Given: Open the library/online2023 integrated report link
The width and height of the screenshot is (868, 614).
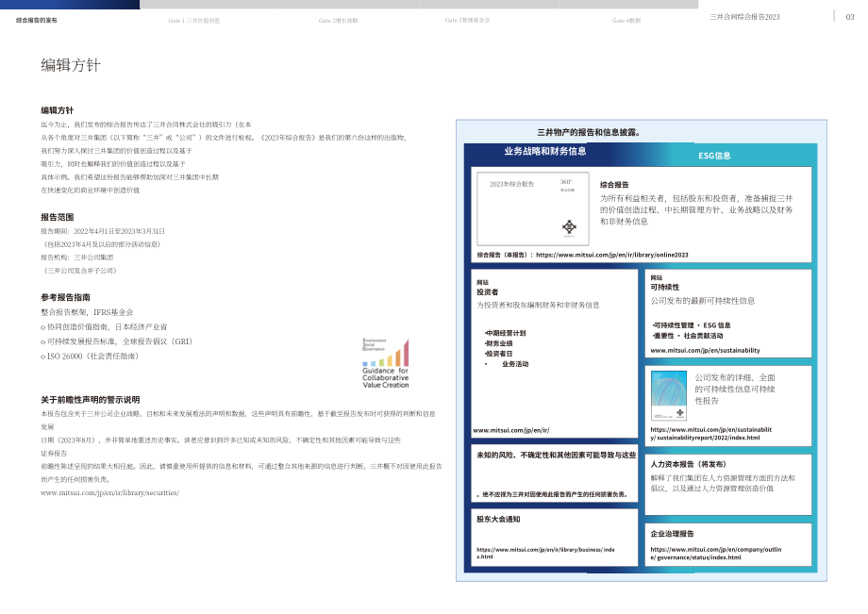Looking at the screenshot, I should (x=611, y=255).
